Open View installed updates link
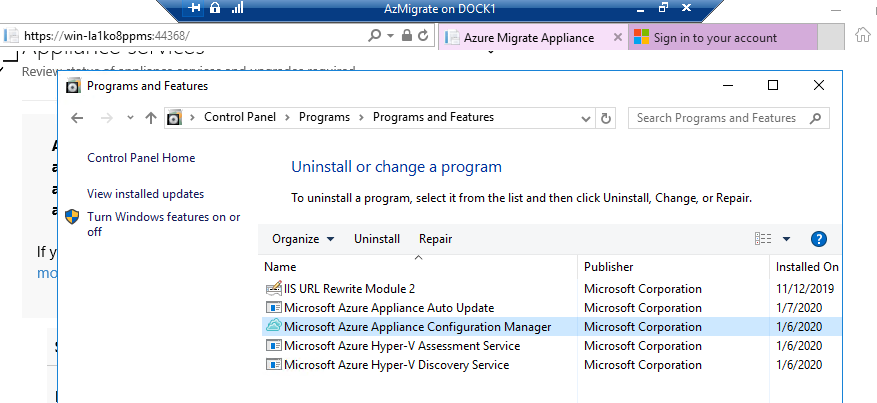 click(x=145, y=194)
